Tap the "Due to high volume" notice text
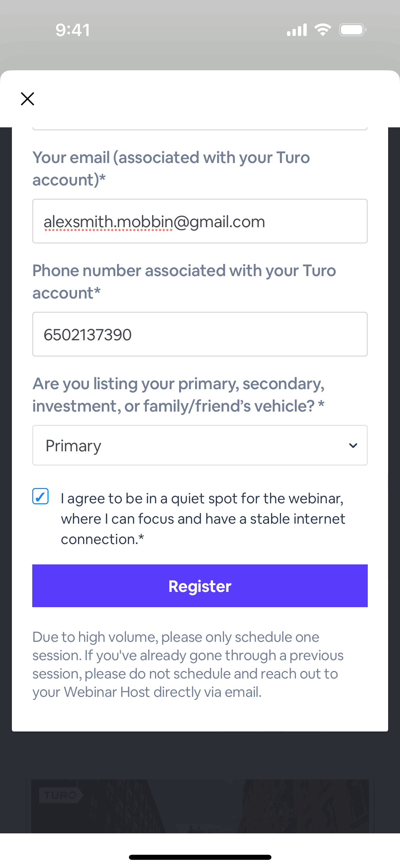This screenshot has width=400, height=868. click(x=188, y=664)
